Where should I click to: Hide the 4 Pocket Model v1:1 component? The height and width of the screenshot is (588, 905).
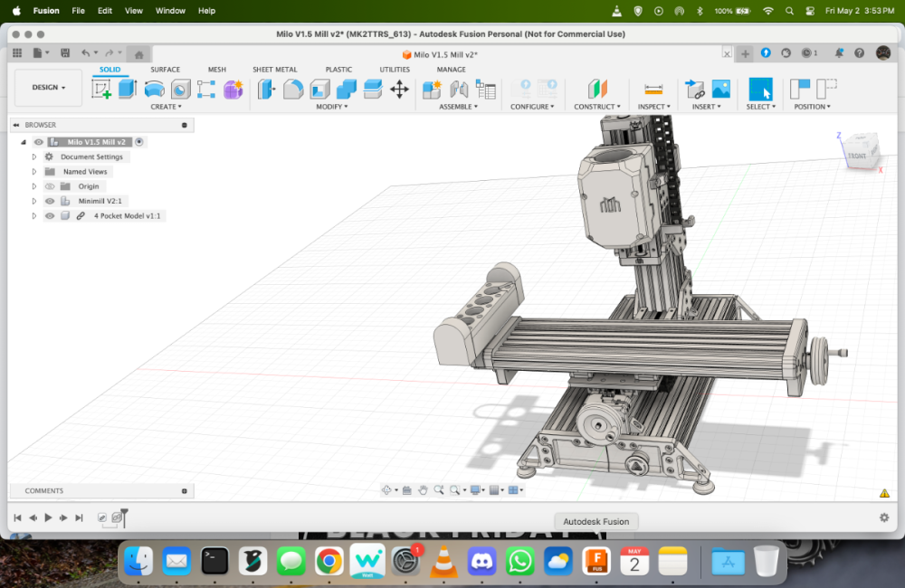[x=50, y=216]
